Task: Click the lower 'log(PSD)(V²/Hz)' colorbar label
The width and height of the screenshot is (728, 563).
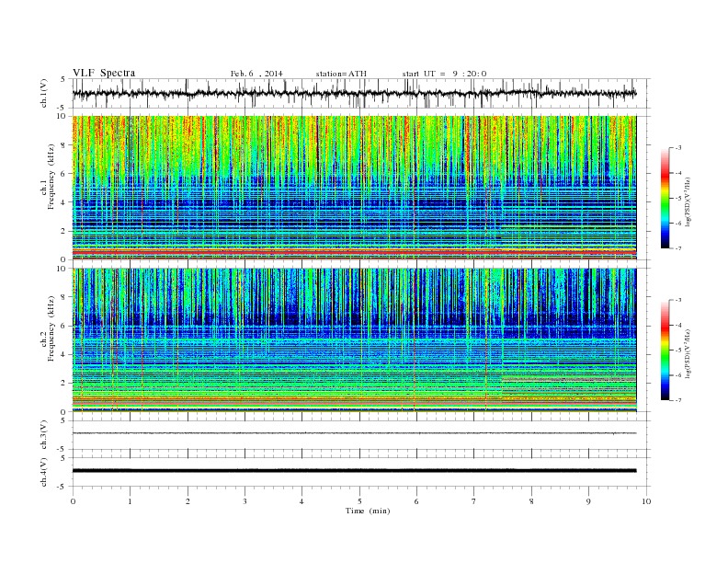Action: click(688, 353)
